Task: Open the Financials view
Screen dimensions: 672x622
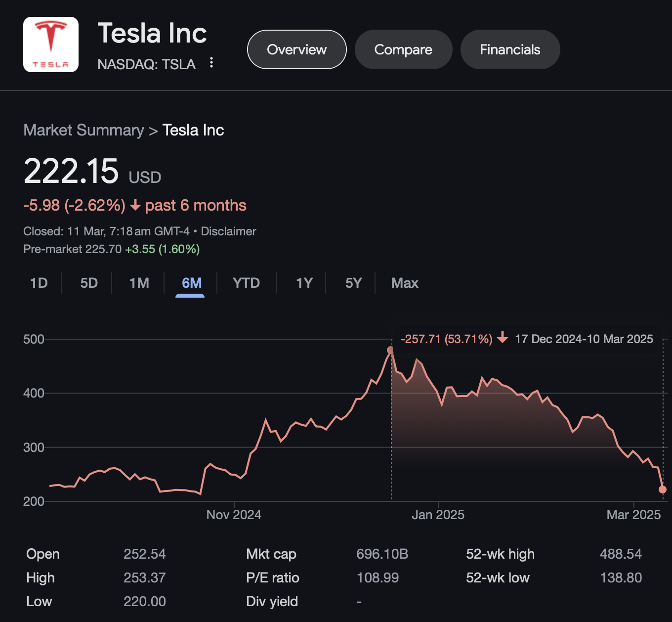Action: click(x=510, y=49)
